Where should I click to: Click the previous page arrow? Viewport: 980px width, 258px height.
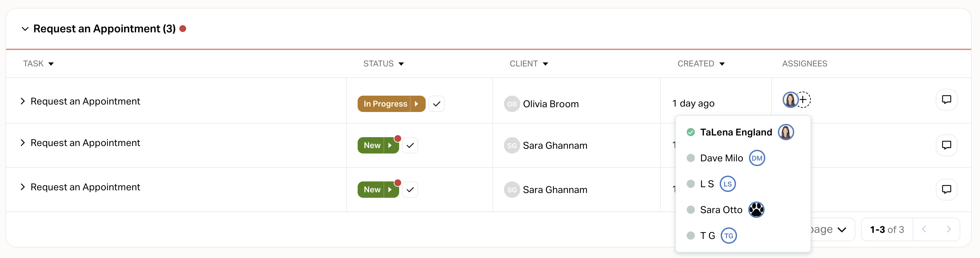(924, 229)
